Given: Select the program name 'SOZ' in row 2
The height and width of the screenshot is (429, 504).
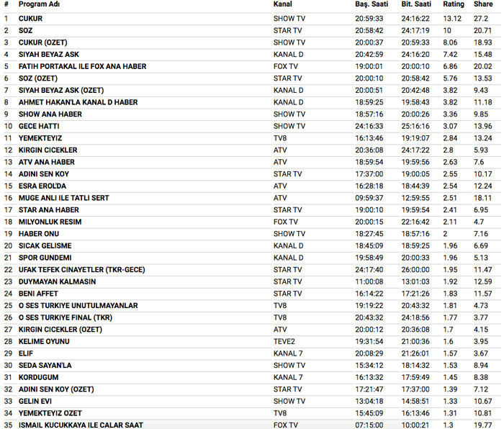Looking at the screenshot, I should (x=25, y=30).
